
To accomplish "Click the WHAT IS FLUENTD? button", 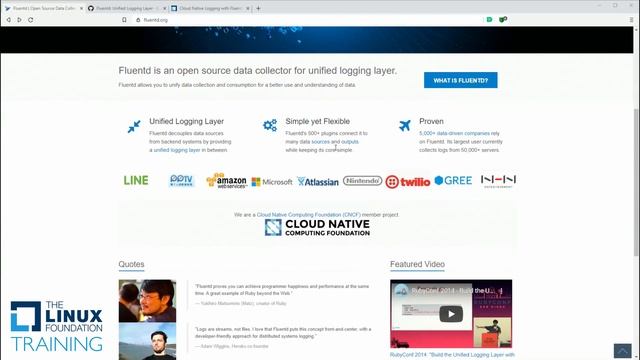I will point(460,80).
